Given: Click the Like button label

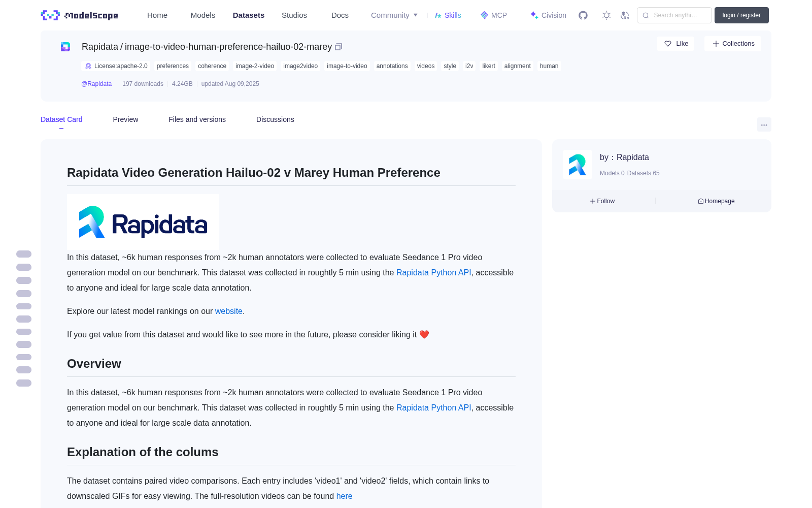Looking at the screenshot, I should 682,44.
